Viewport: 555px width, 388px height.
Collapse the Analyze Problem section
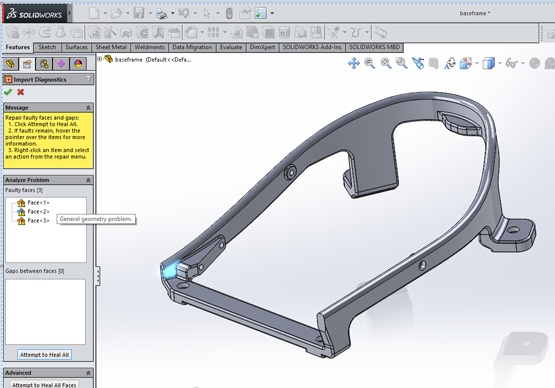[x=88, y=180]
